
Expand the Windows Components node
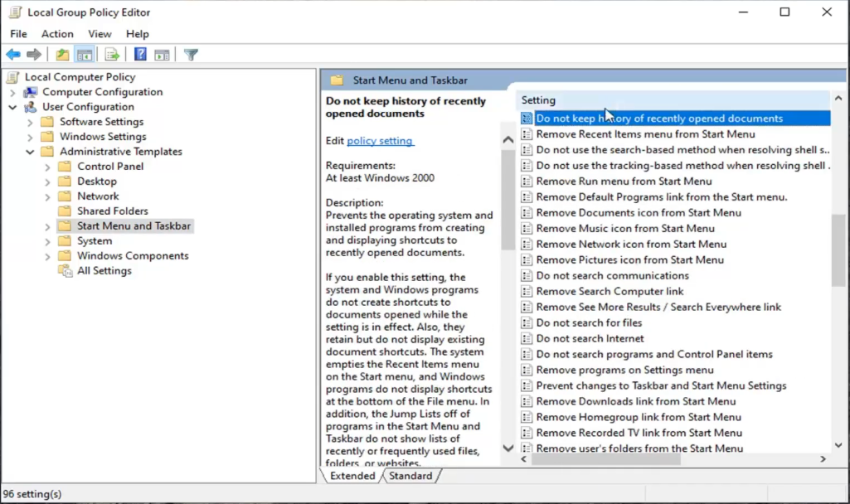click(47, 256)
